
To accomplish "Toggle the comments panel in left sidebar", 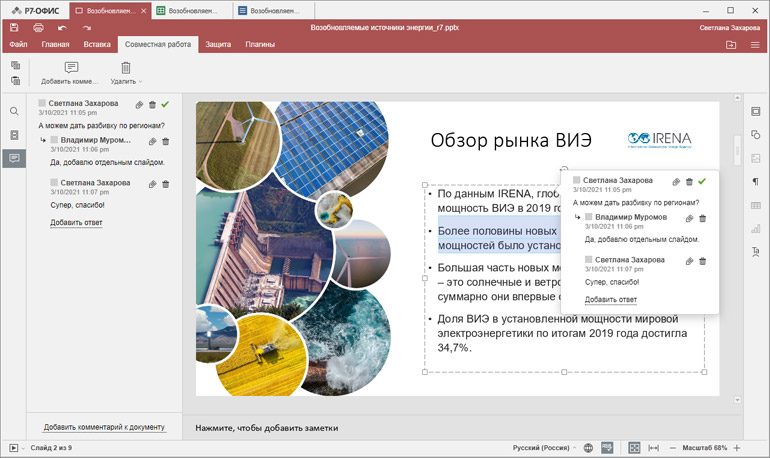I will (14, 158).
